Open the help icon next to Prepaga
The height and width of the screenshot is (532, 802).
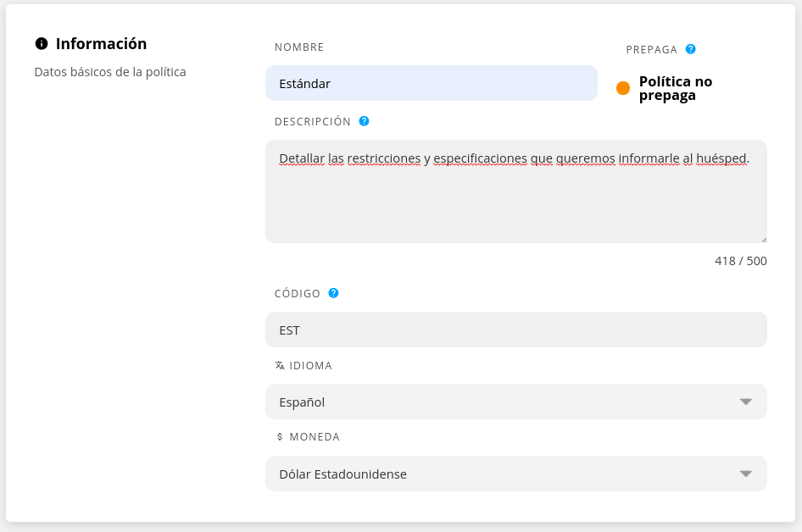pyautogui.click(x=691, y=49)
